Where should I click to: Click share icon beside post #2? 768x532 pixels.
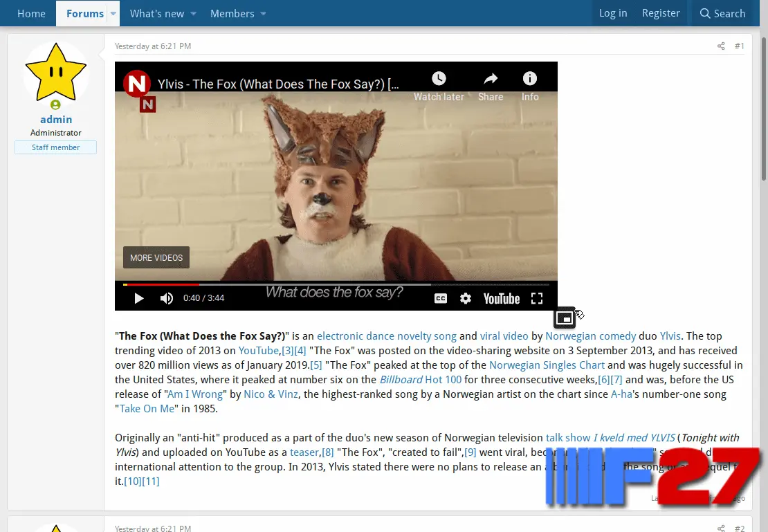(x=721, y=528)
